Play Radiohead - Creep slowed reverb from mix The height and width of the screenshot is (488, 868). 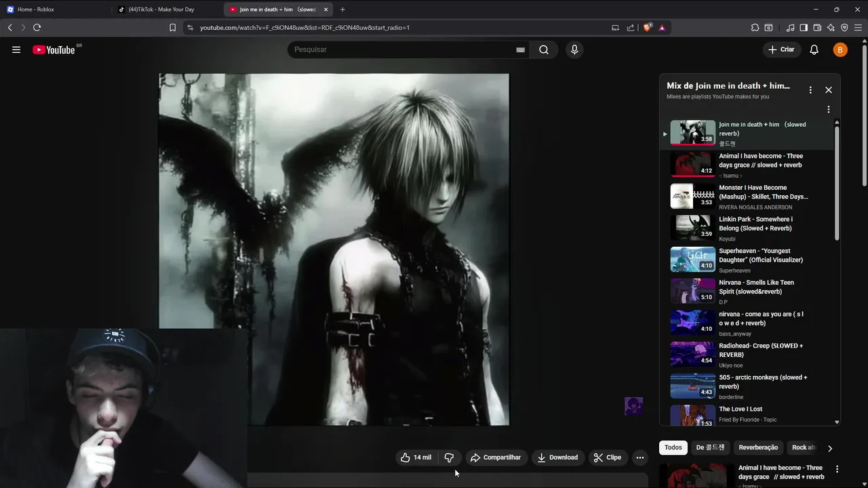(746, 355)
